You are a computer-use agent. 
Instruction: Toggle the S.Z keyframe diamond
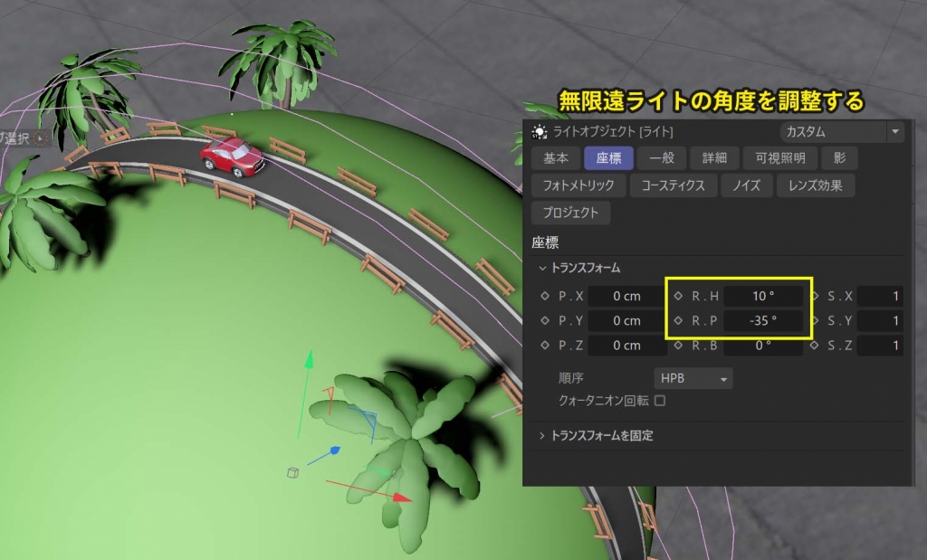[814, 346]
